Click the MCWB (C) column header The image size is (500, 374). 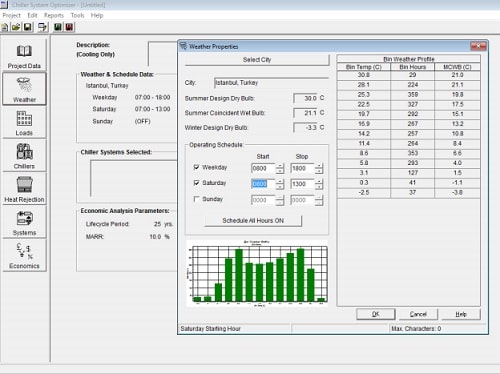(x=457, y=67)
